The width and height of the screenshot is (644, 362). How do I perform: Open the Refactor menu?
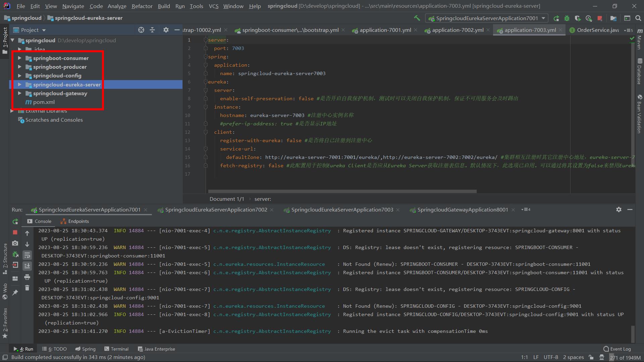coord(142,6)
